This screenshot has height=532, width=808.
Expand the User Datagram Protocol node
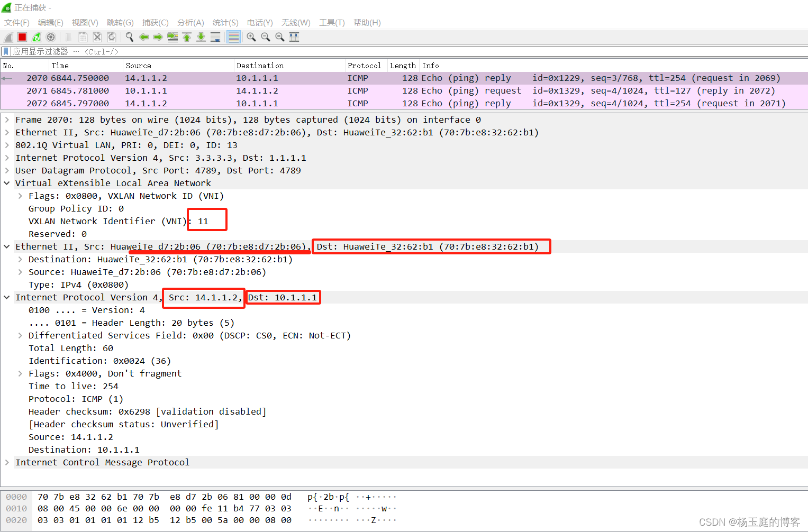coord(7,171)
